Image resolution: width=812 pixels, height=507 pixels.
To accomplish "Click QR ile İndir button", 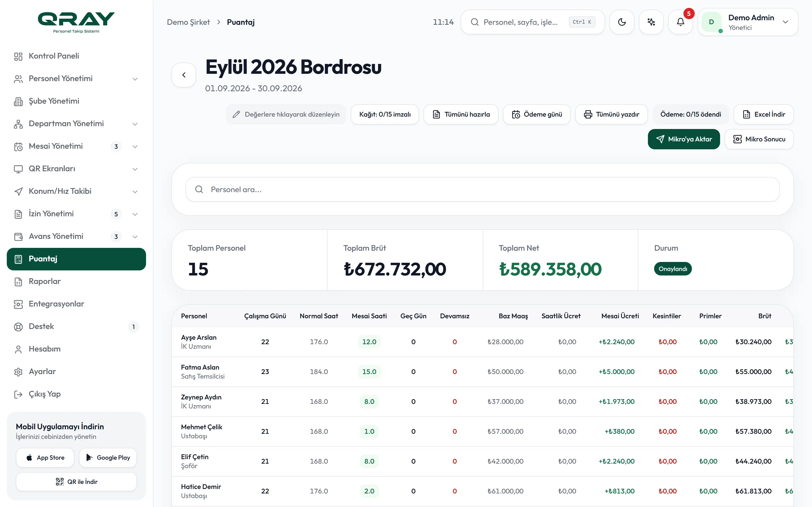I will click(76, 482).
